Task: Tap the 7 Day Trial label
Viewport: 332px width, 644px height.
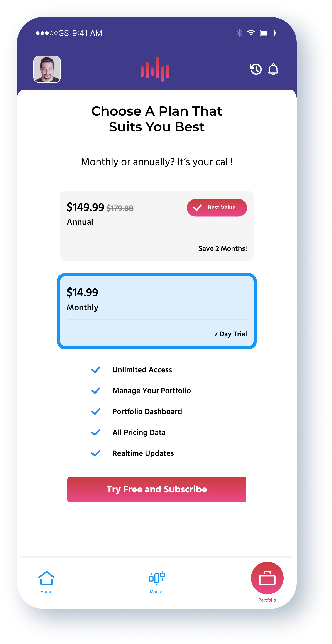Action: click(230, 334)
